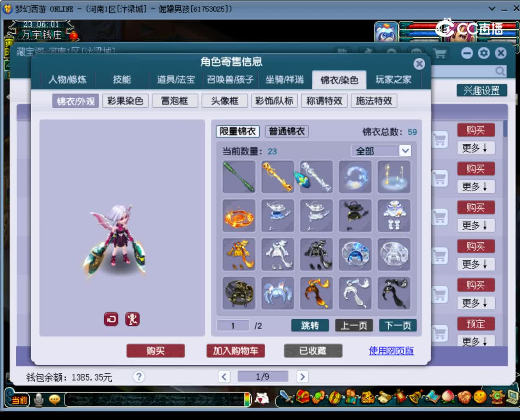Open the 彩饰/队标 sub-tab
The width and height of the screenshot is (520, 420).
[274, 101]
